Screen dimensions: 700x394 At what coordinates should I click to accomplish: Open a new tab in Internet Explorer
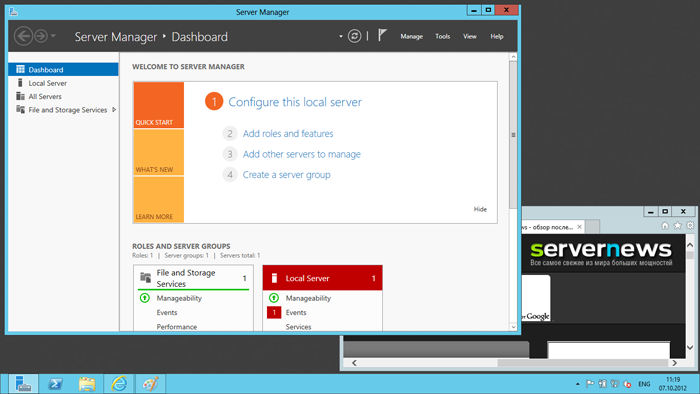[592, 227]
